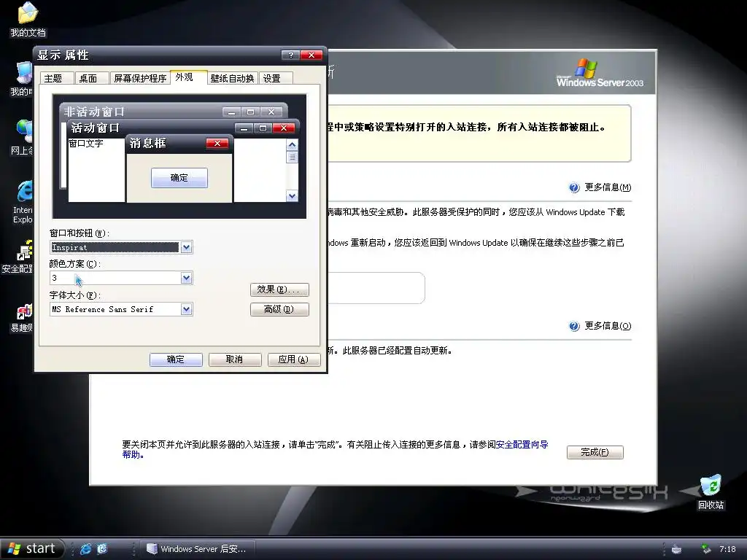The height and width of the screenshot is (560, 747).
Task: Close the 显示属性 dialog with red X
Action: (311, 55)
